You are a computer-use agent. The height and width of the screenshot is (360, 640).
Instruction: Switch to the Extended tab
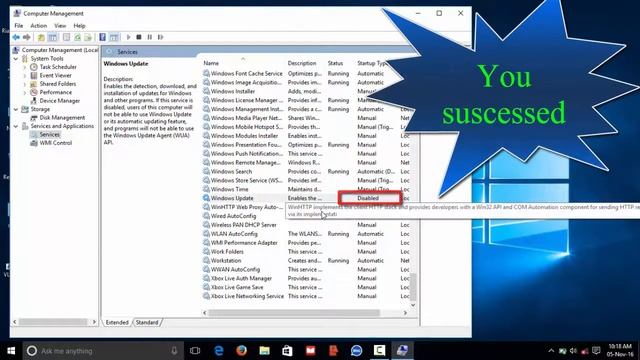click(x=117, y=322)
